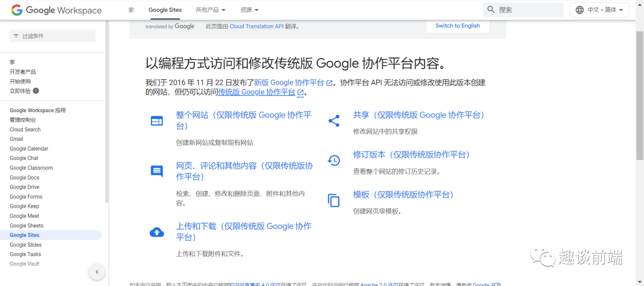Select Google Slides in the sidebar
The width and height of the screenshot is (644, 286).
tap(26, 244)
